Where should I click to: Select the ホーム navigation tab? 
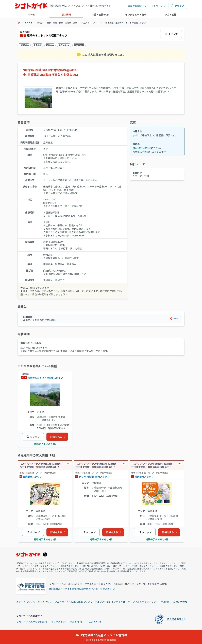(x=31, y=14)
